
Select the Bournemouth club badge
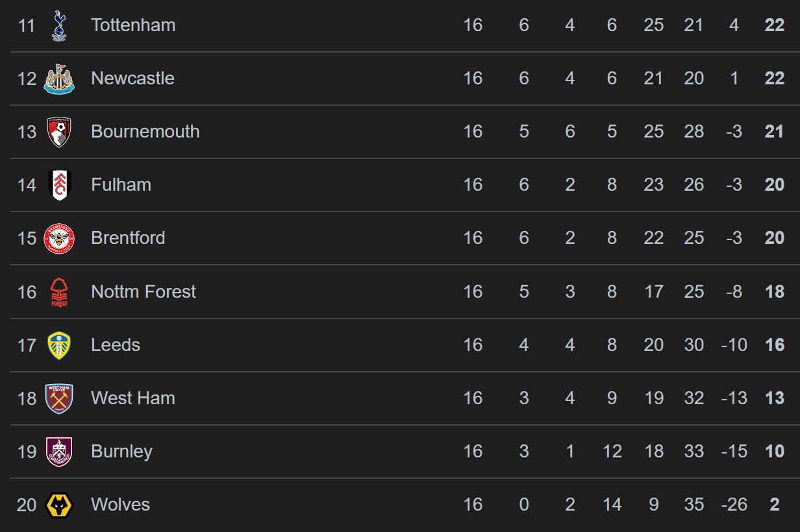[59, 132]
